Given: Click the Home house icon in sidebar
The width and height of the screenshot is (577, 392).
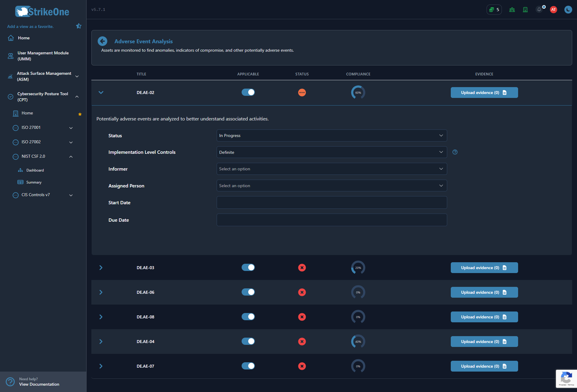Looking at the screenshot, I should coord(11,38).
